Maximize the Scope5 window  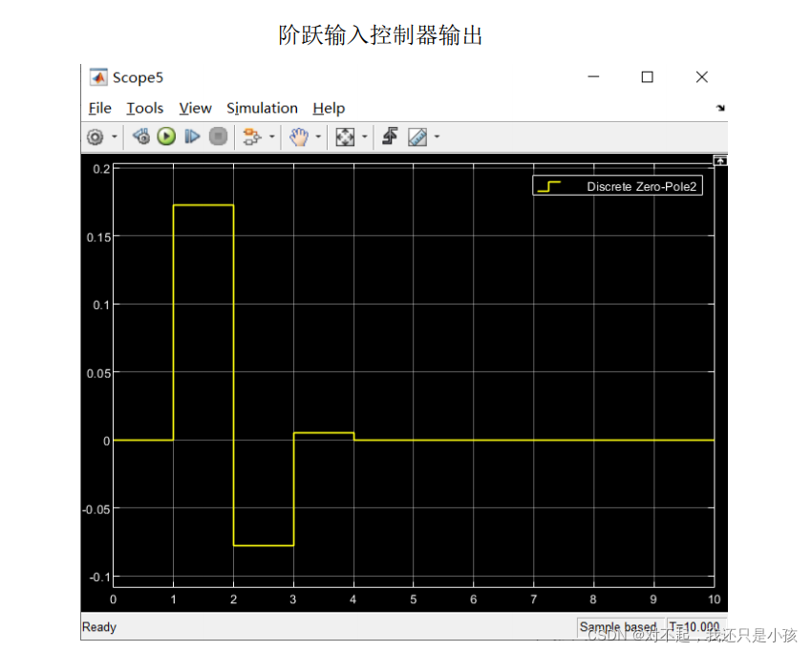(x=648, y=77)
